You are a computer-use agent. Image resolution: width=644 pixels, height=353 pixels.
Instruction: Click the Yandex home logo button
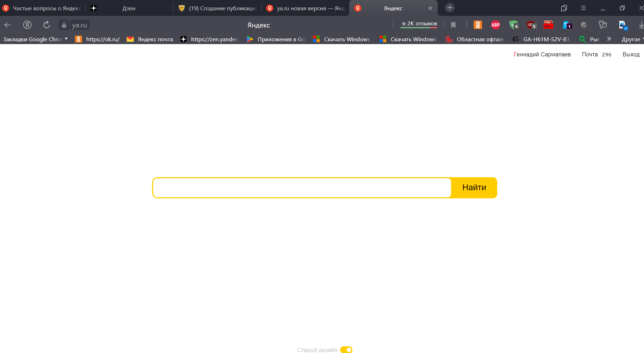coord(27,25)
